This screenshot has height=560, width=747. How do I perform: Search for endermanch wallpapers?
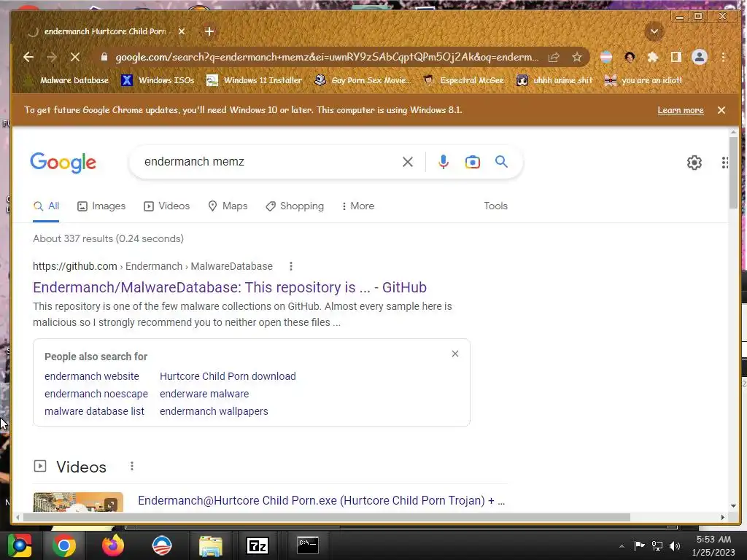[x=214, y=411]
